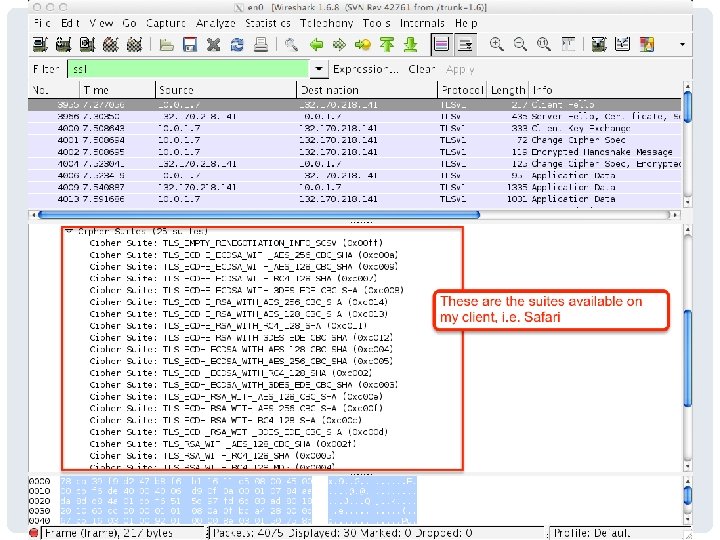Select the Client Hello packet row

coord(355,105)
